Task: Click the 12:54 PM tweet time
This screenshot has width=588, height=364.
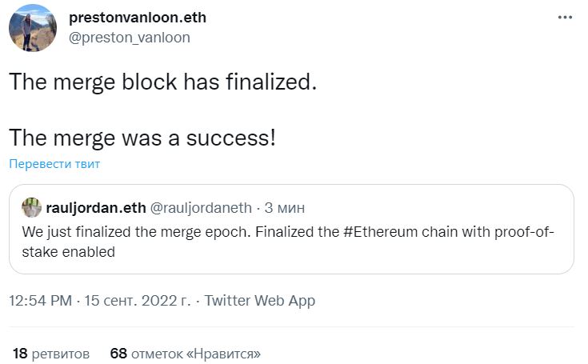Action: tap(41, 301)
